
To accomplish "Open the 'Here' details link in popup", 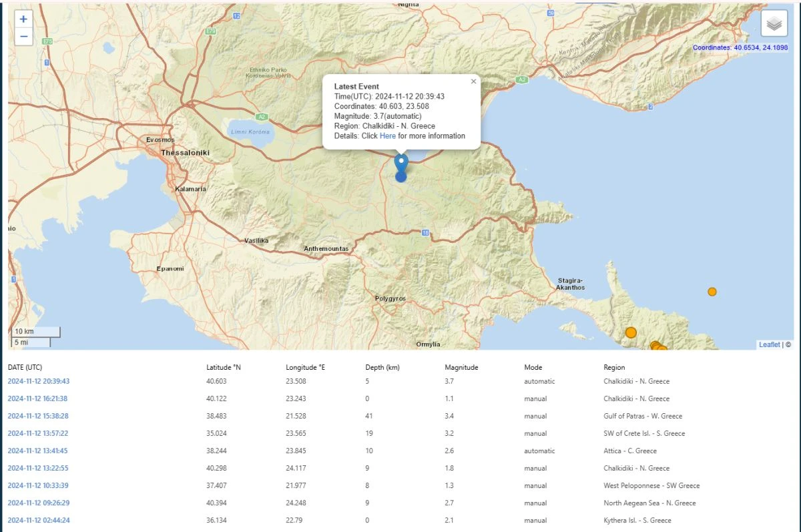I will tap(388, 136).
